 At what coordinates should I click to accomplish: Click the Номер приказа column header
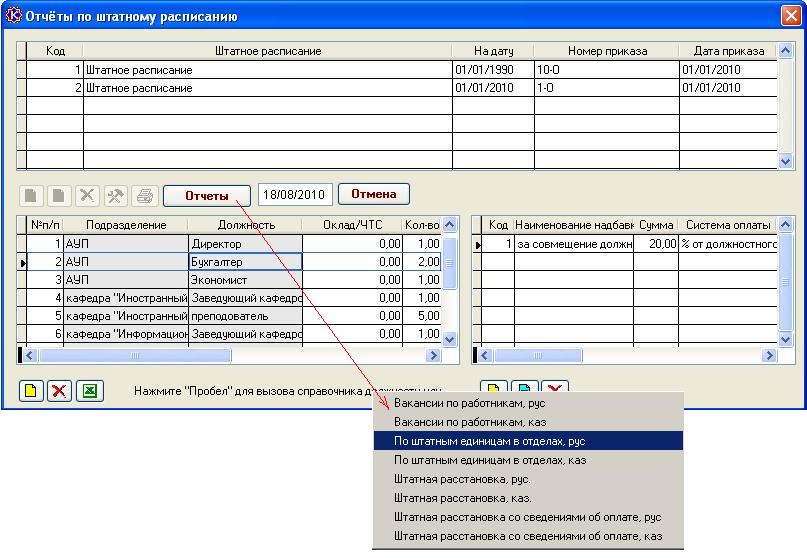[607, 51]
